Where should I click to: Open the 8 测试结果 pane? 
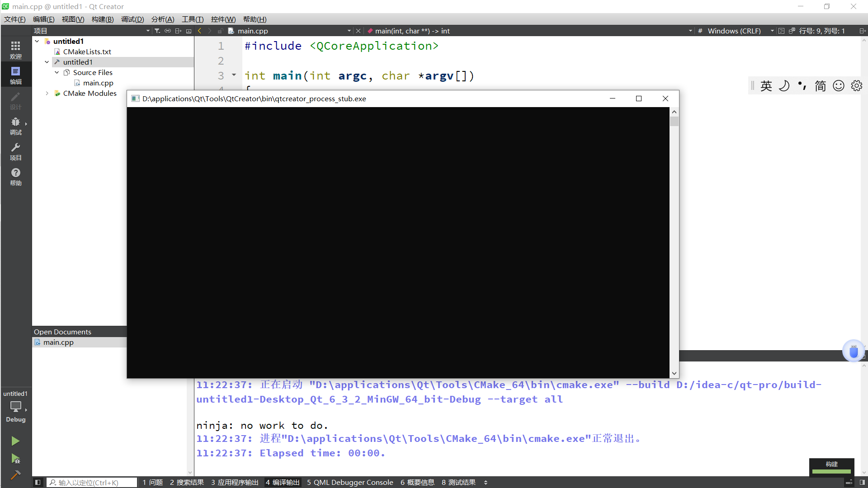(458, 483)
